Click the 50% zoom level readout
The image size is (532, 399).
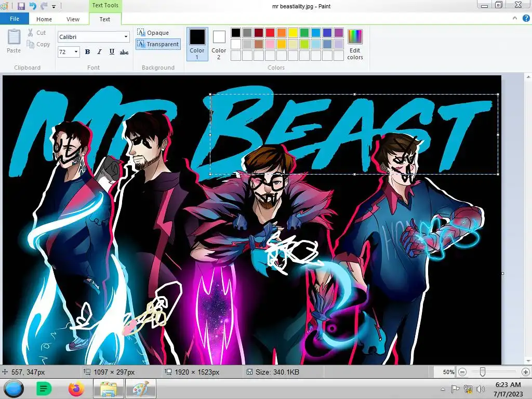point(448,372)
